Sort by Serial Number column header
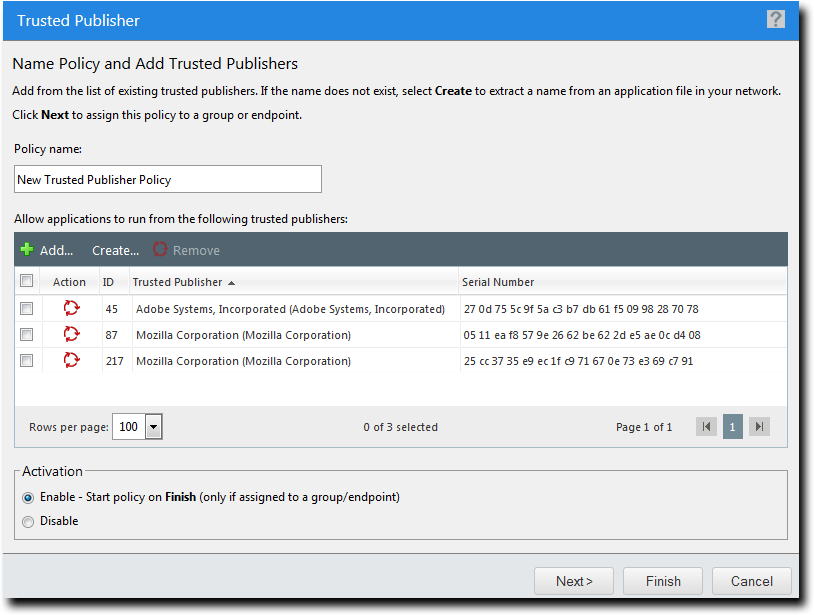814x615 pixels. point(498,282)
